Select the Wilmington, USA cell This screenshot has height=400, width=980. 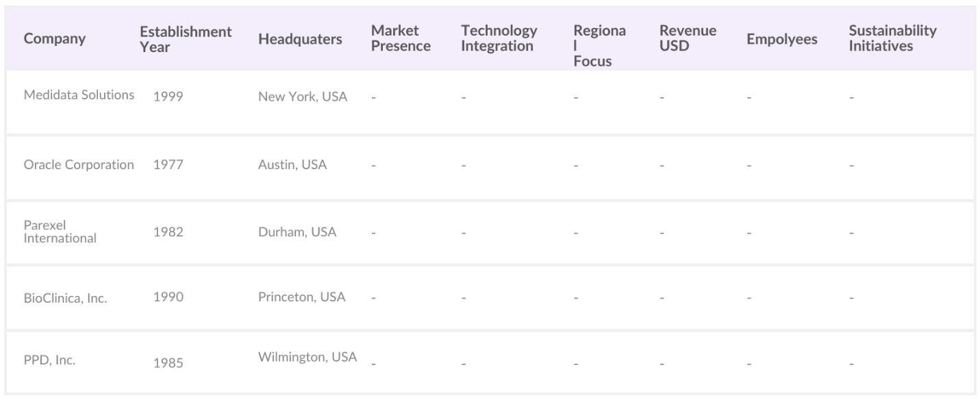307,357
